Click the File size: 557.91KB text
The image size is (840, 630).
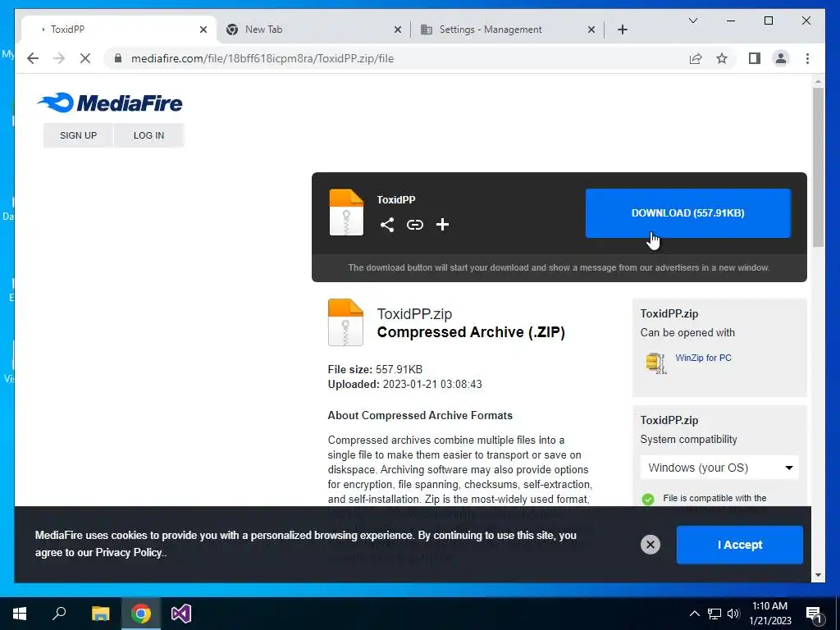[x=375, y=369]
